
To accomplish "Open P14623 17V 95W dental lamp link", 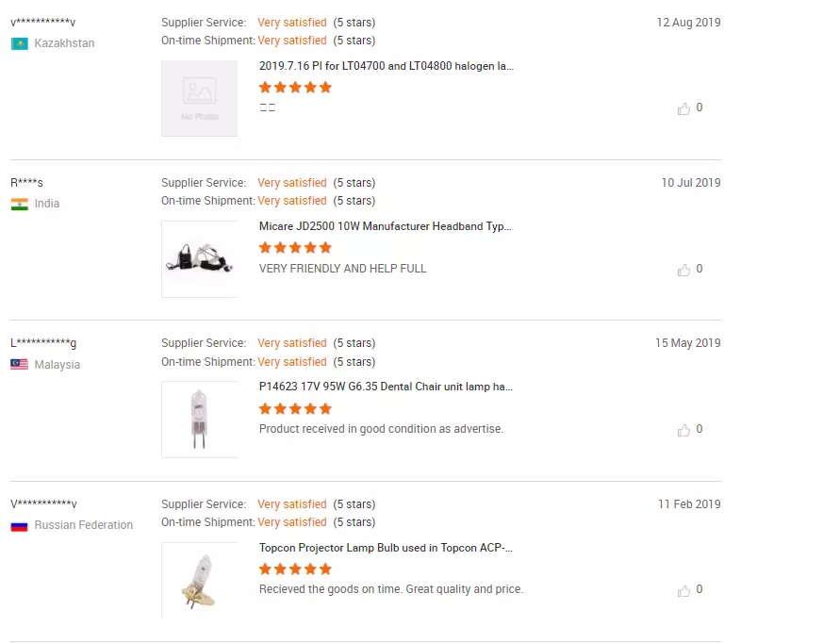I will [386, 387].
